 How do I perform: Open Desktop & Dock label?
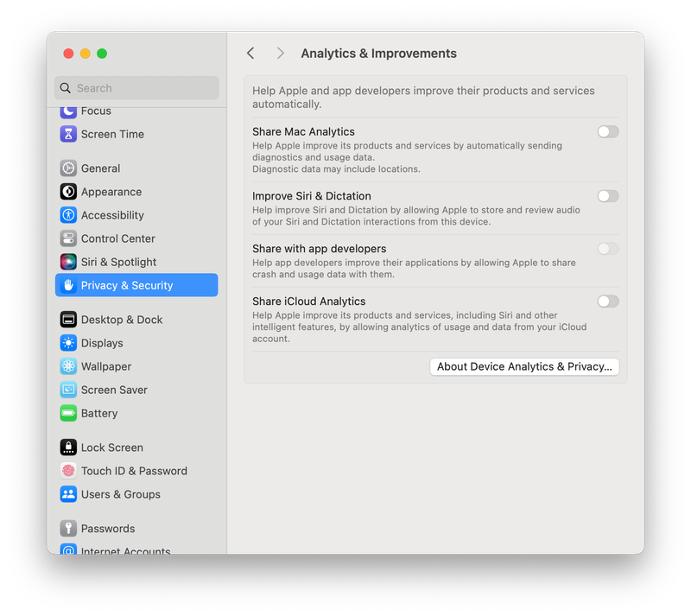tap(122, 320)
